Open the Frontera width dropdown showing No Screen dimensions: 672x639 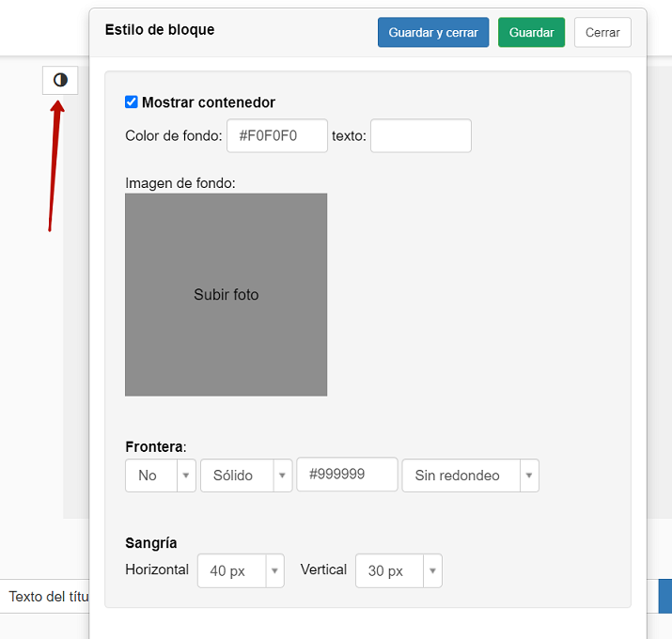(x=161, y=475)
